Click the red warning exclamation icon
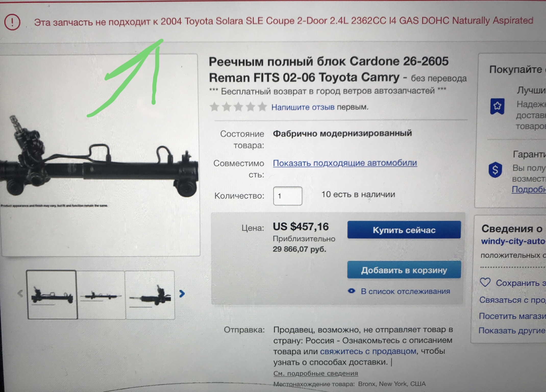Viewport: 546px width, 392px height. click(x=12, y=22)
